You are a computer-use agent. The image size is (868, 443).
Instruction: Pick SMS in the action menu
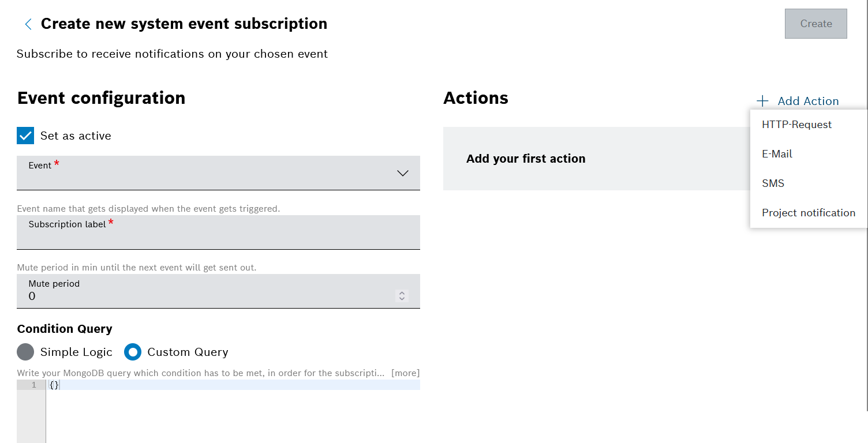773,183
